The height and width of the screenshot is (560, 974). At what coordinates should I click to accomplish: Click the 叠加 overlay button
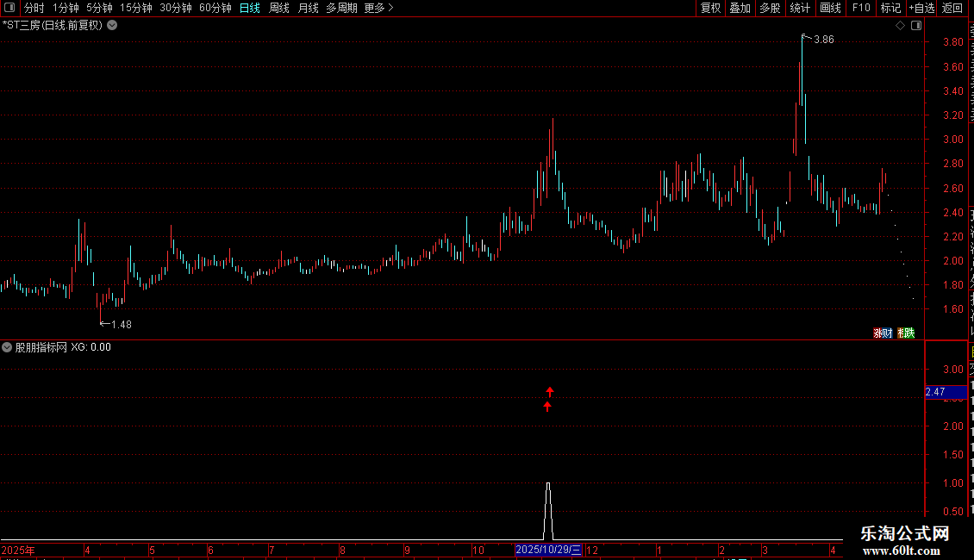tap(740, 8)
